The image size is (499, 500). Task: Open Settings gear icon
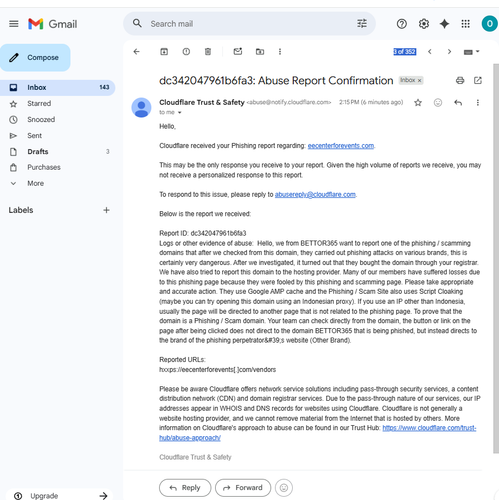coord(424,24)
